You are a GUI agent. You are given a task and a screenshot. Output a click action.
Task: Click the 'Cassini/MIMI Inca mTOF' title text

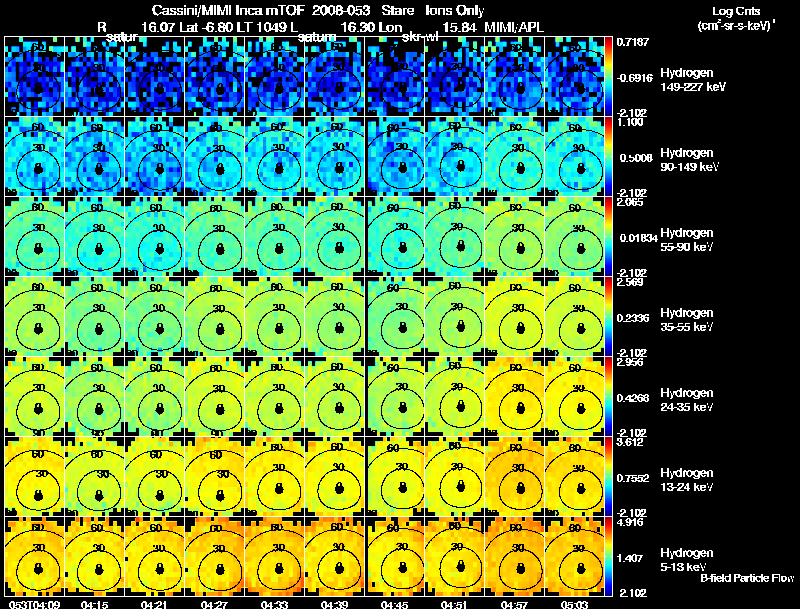click(x=228, y=10)
